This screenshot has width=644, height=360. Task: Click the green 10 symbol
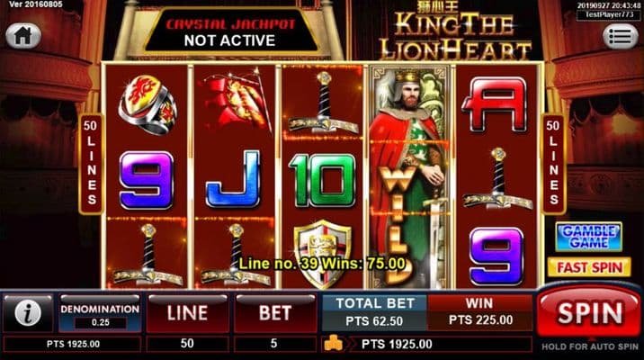(x=322, y=180)
